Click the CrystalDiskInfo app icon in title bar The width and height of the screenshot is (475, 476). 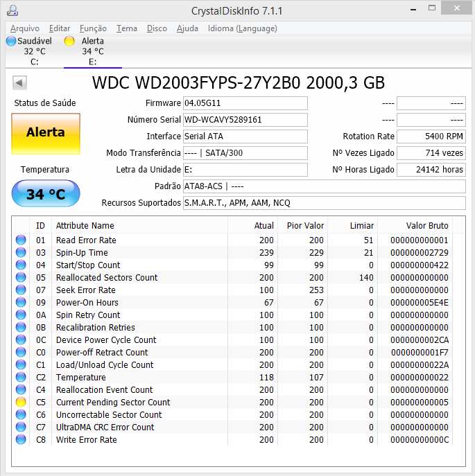pos(12,10)
